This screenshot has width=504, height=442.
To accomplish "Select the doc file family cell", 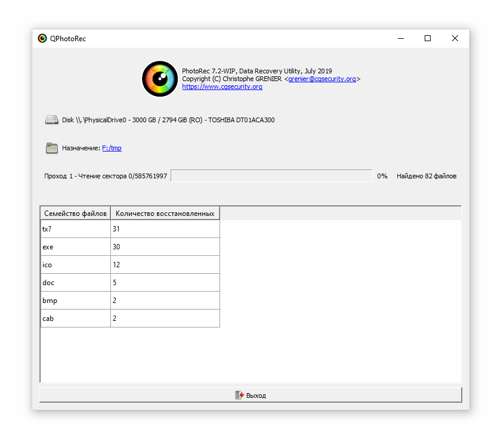I will 75,283.
